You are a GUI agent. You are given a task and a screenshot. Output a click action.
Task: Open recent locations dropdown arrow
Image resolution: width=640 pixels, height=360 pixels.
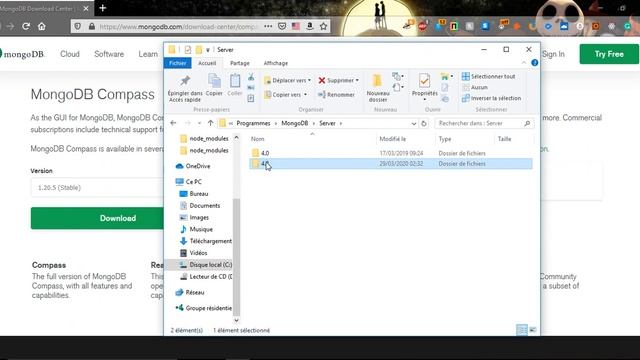coord(199,123)
